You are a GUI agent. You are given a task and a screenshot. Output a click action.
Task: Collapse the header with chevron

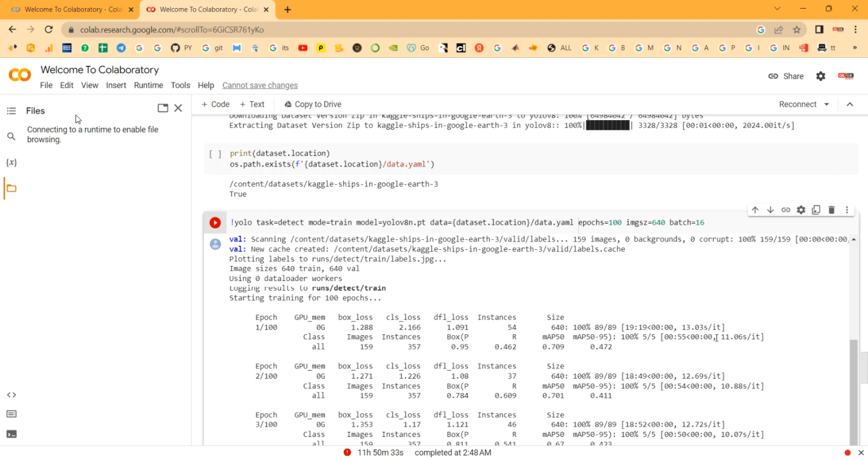(x=849, y=105)
